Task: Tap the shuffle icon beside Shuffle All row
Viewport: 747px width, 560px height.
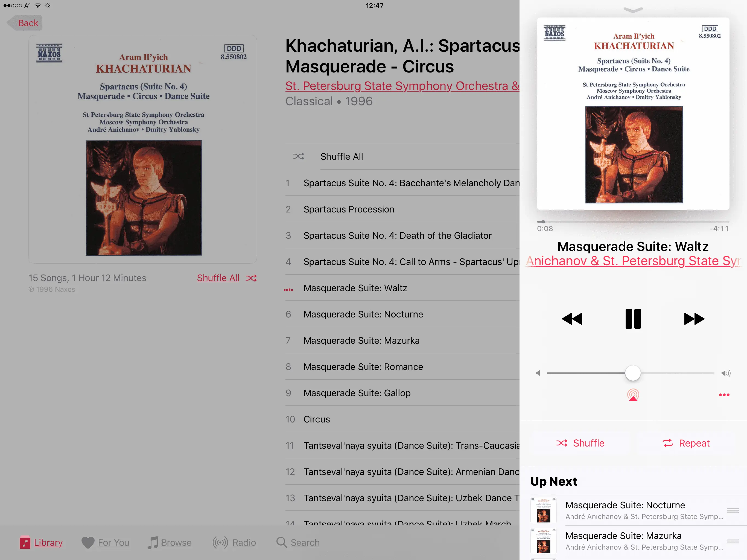Action: tap(298, 156)
